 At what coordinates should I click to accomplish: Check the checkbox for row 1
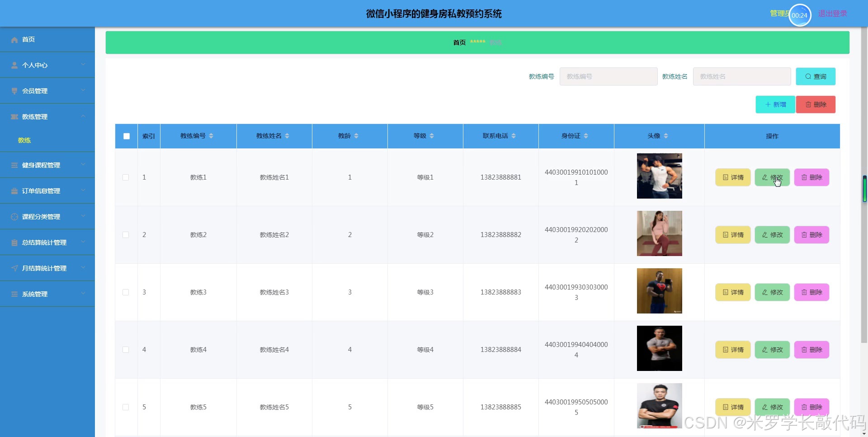pos(126,177)
